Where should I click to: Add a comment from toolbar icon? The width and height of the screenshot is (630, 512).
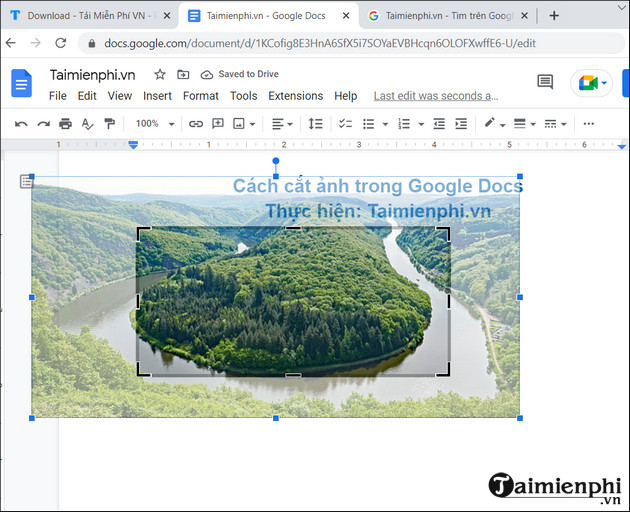click(x=218, y=124)
